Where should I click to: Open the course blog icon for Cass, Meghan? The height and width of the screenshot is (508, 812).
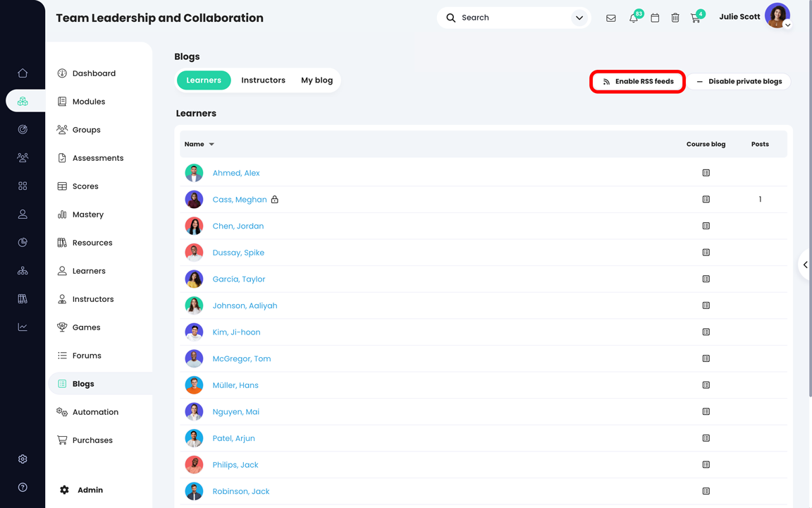click(x=706, y=199)
